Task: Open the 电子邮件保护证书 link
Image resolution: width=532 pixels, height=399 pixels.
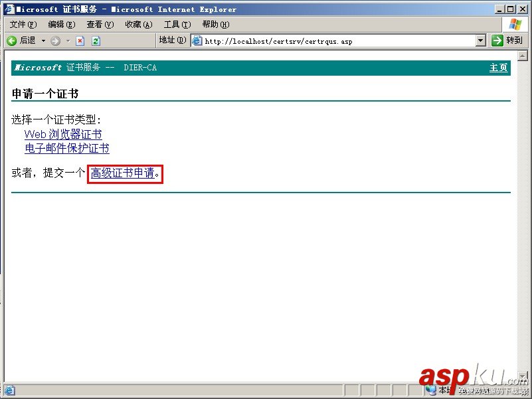Action: 67,148
